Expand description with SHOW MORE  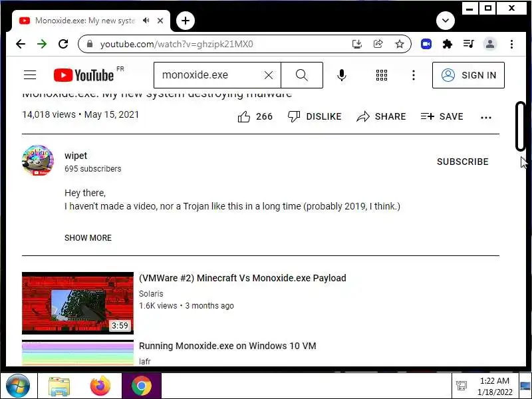(88, 238)
